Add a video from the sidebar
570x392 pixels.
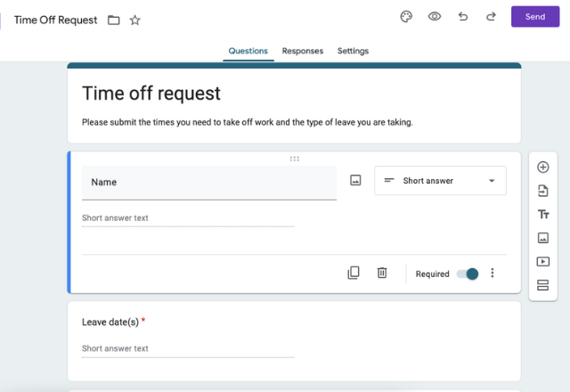[542, 261]
